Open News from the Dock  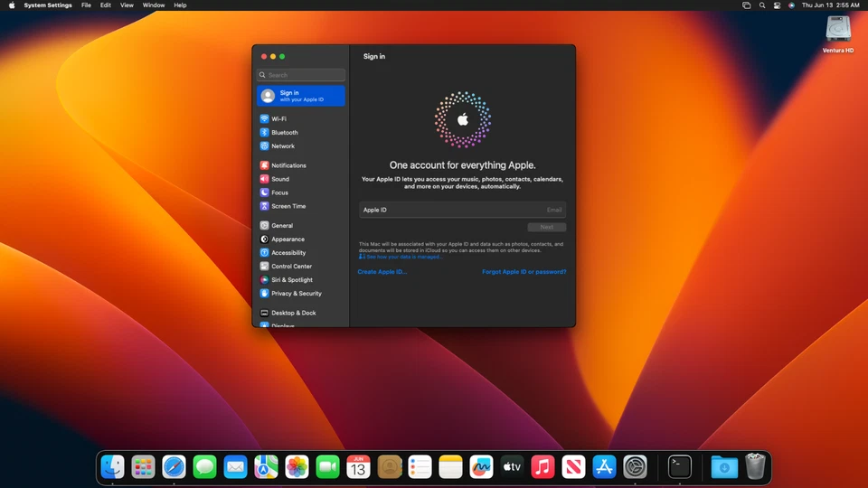573,467
